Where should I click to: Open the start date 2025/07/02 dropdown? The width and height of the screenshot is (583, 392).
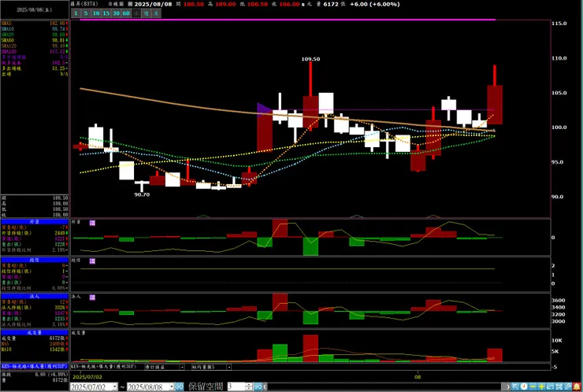pos(115,386)
